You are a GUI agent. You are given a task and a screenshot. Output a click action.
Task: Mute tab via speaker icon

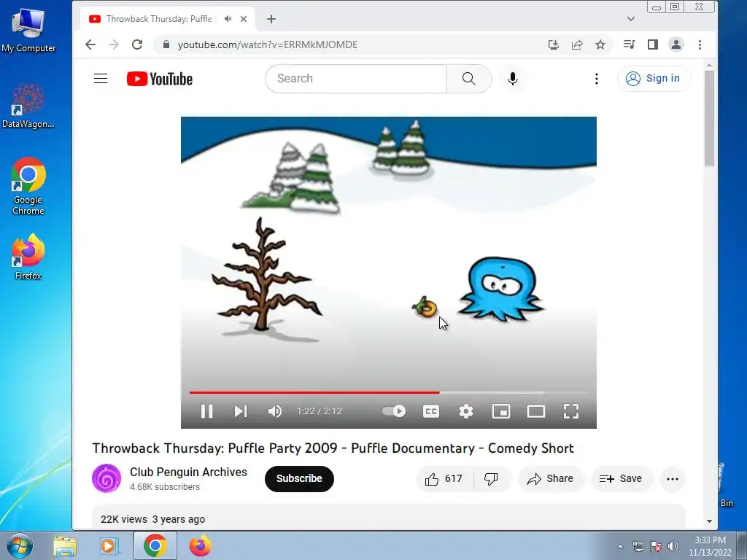[228, 19]
